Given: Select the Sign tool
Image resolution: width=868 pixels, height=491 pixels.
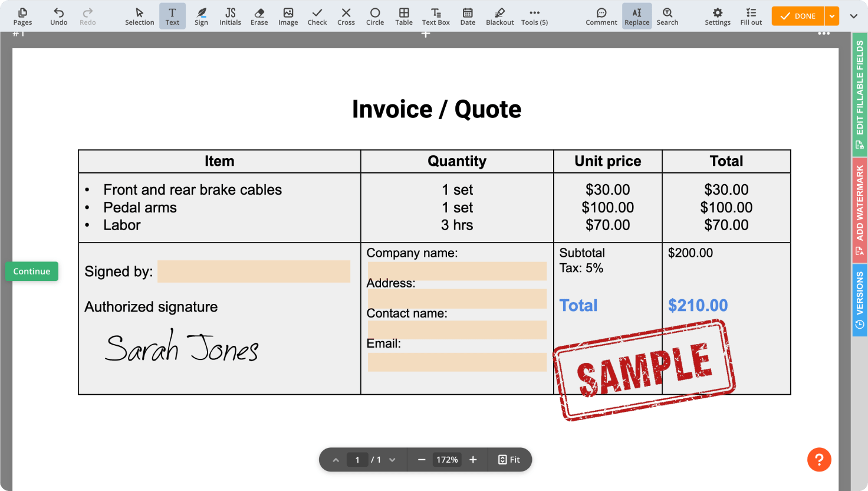Looking at the screenshot, I should [x=201, y=16].
